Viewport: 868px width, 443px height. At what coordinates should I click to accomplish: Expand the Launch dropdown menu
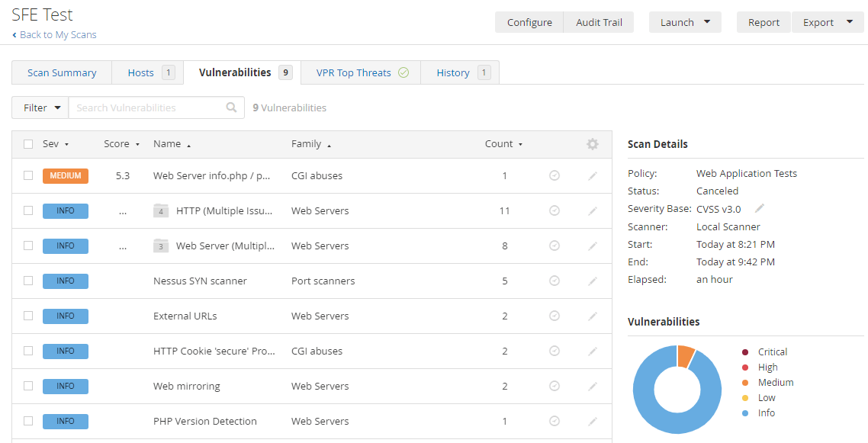pos(684,22)
